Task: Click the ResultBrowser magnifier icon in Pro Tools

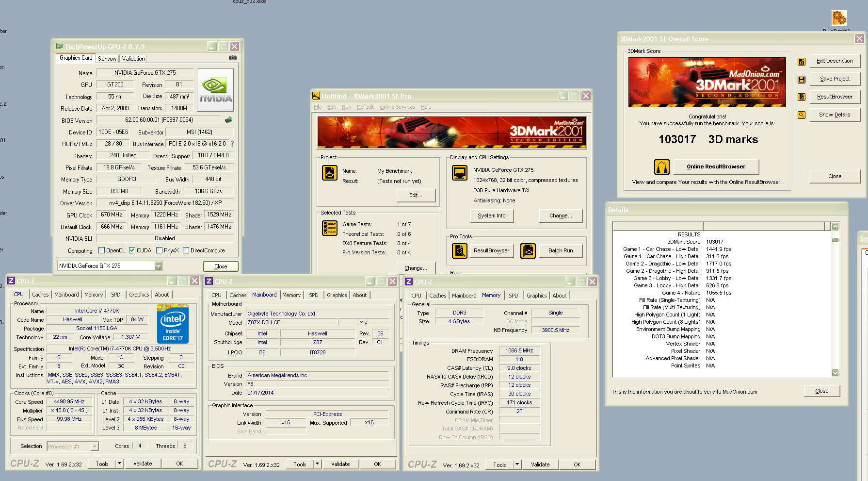Action: [460, 251]
